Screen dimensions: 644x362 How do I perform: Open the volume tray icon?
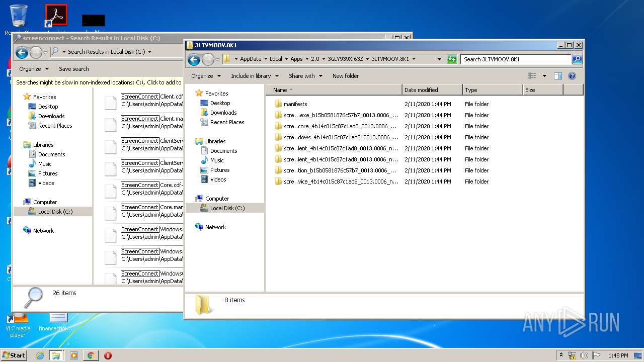point(584,355)
